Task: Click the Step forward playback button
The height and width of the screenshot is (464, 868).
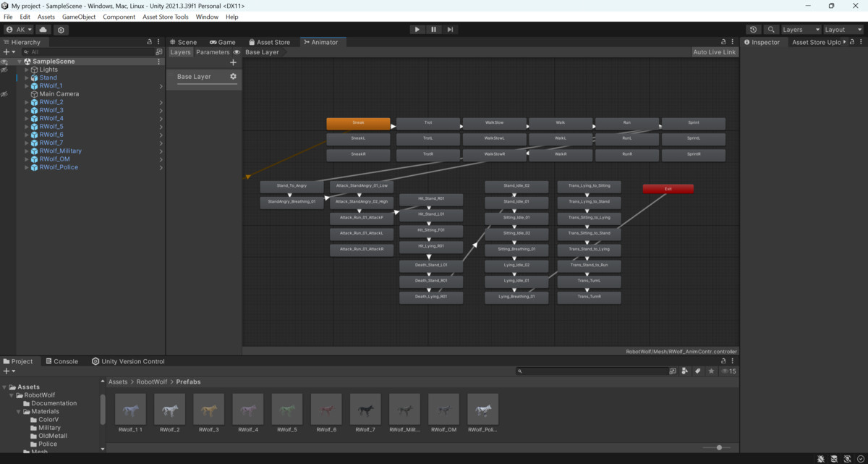Action: (450, 30)
